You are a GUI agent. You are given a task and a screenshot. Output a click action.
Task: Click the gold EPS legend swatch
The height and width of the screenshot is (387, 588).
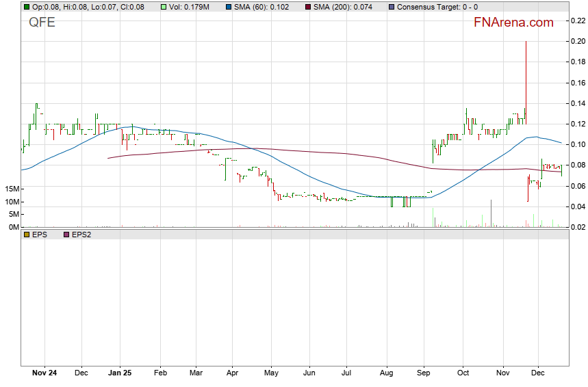click(26, 235)
